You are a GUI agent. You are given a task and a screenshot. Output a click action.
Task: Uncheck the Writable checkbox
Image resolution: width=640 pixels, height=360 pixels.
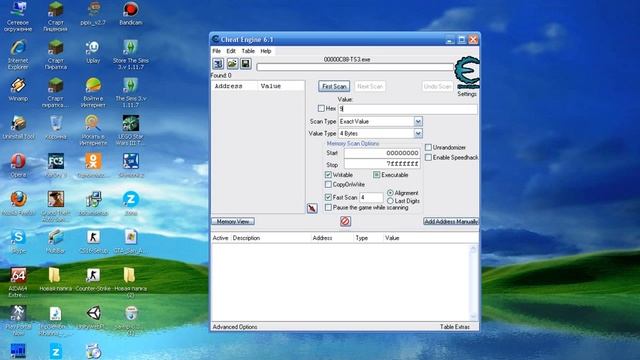328,175
